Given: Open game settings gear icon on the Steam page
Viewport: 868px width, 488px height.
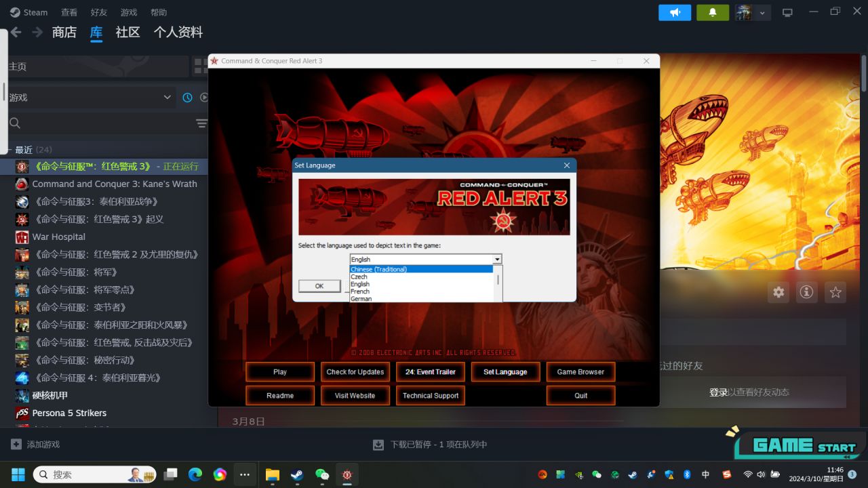Looking at the screenshot, I should point(778,292).
